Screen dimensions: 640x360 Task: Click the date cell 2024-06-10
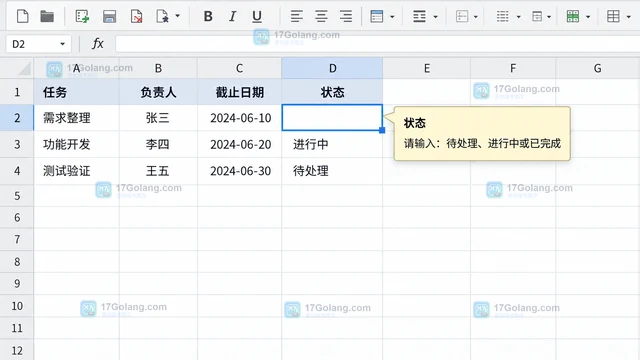pyautogui.click(x=240, y=118)
